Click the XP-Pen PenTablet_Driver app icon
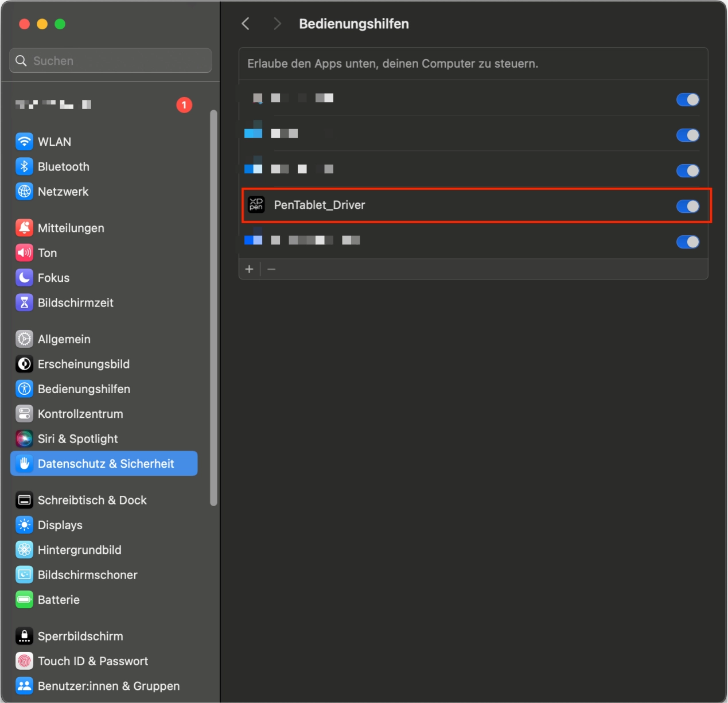This screenshot has width=728, height=703. coord(256,205)
